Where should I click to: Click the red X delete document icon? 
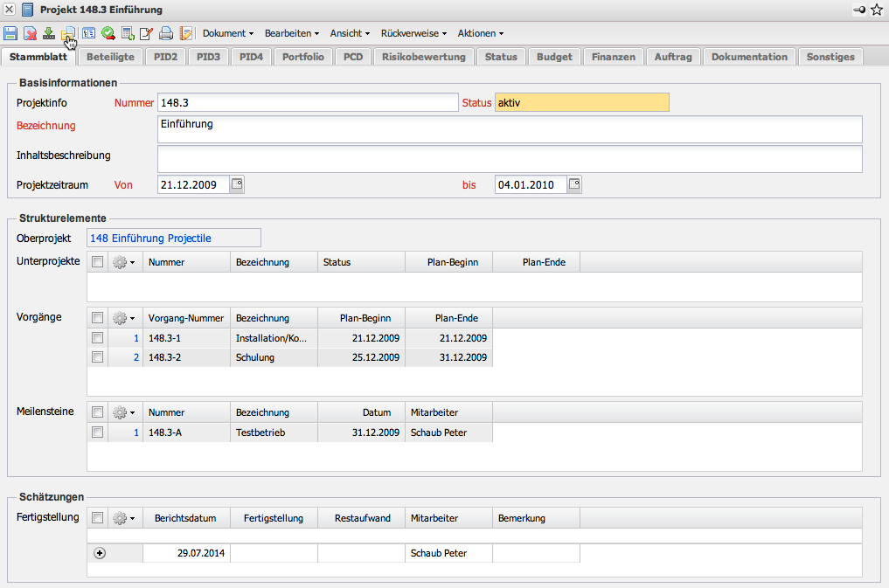pyautogui.click(x=30, y=33)
